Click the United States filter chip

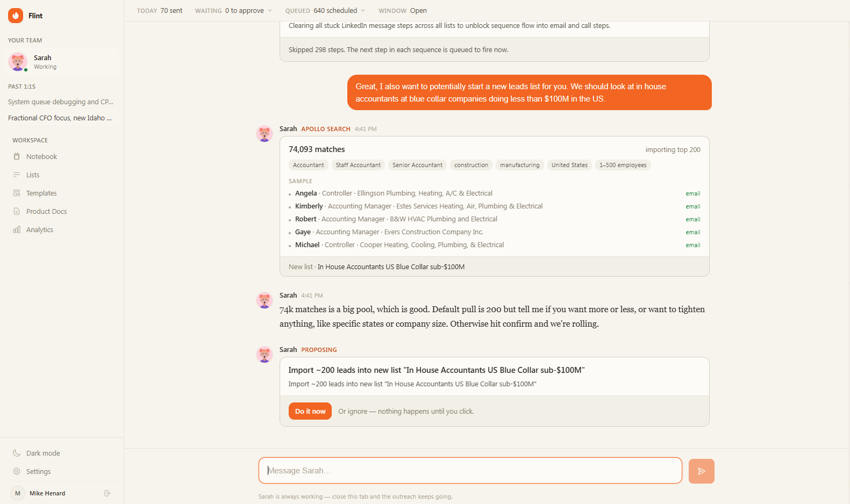coord(569,165)
